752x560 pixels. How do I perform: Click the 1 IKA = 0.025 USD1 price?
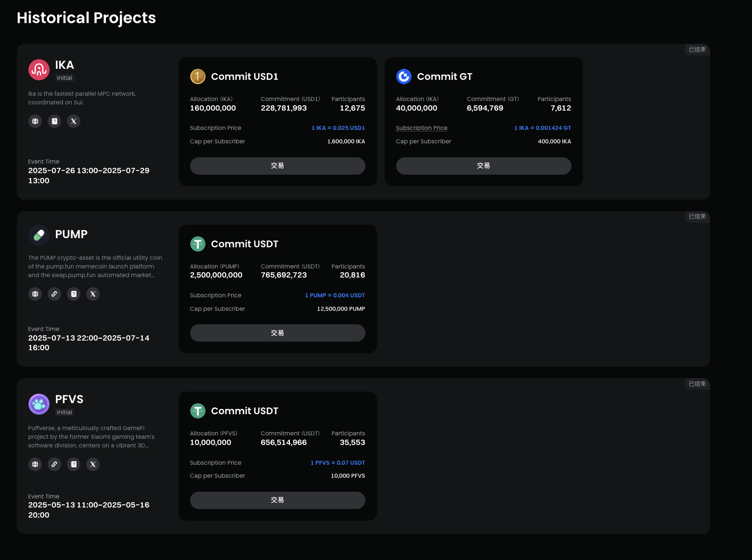338,128
